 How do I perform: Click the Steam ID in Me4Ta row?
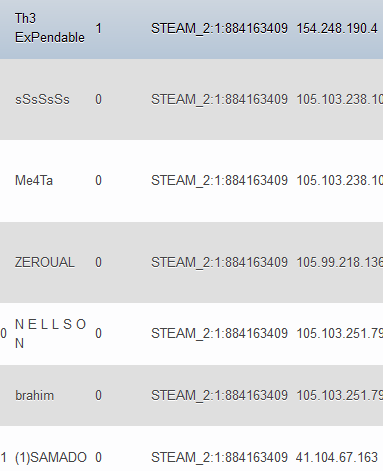coord(219,181)
